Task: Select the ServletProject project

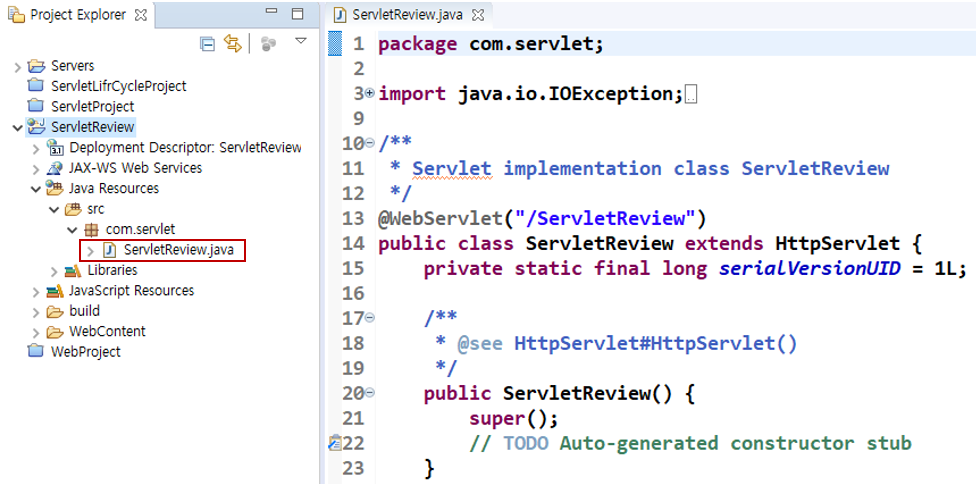Action: [92, 106]
